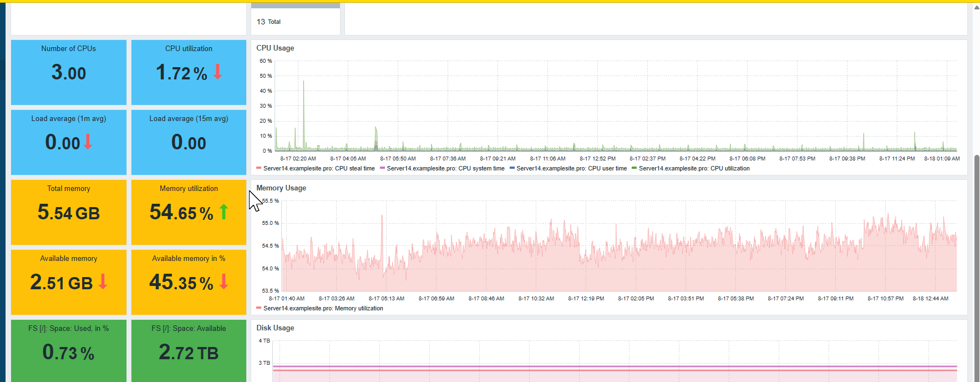This screenshot has height=382, width=980.
Task: Click the 8-18 12:44 AM label on the memory graph
Action: [x=930, y=298]
